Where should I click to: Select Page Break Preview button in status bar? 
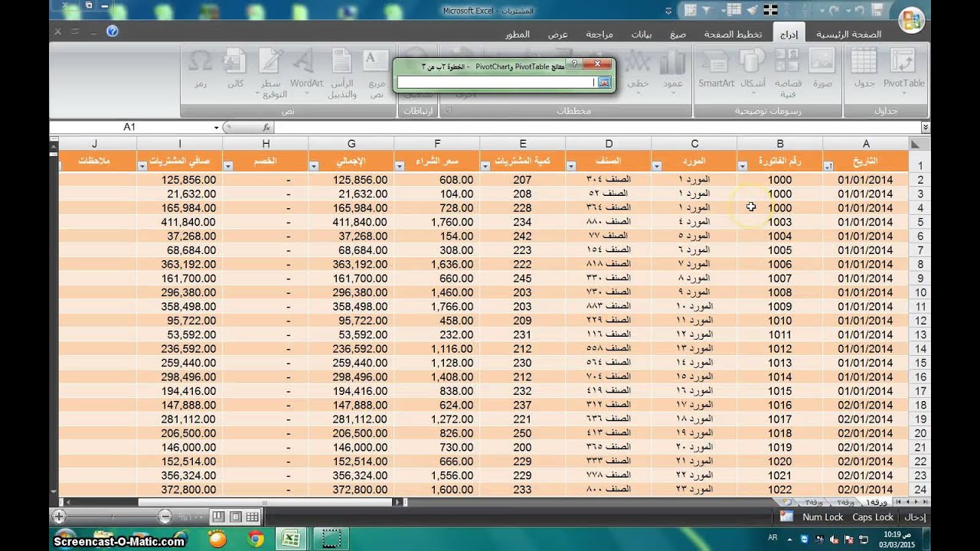click(218, 517)
